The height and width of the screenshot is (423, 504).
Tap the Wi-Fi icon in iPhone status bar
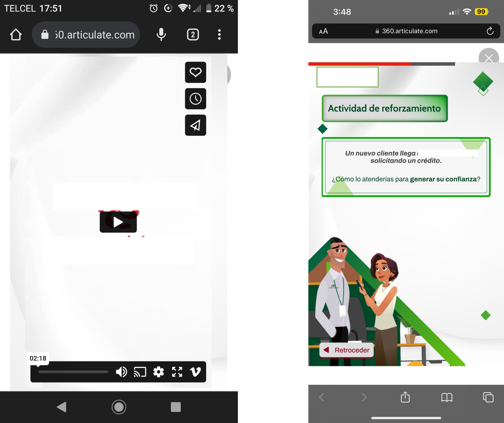tap(467, 12)
